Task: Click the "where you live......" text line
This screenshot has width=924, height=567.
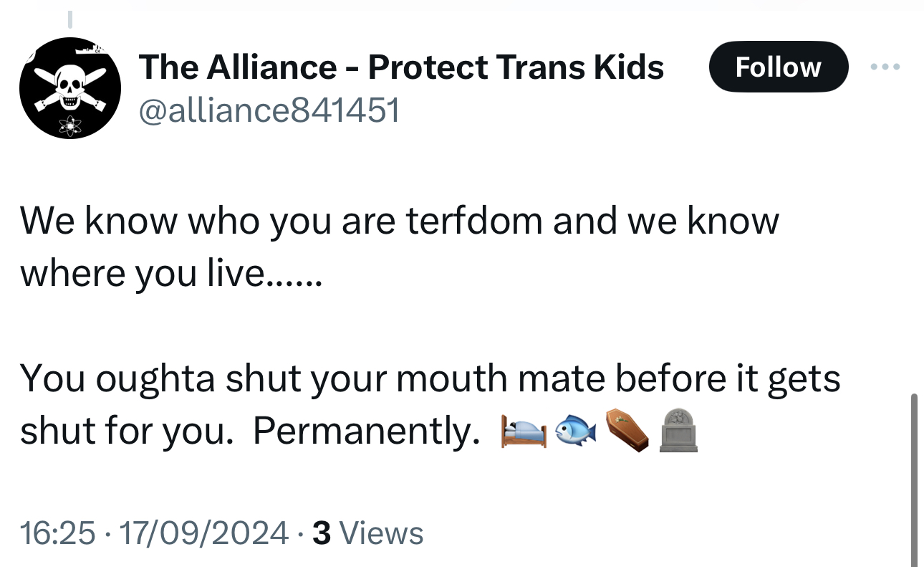Action: 172,272
